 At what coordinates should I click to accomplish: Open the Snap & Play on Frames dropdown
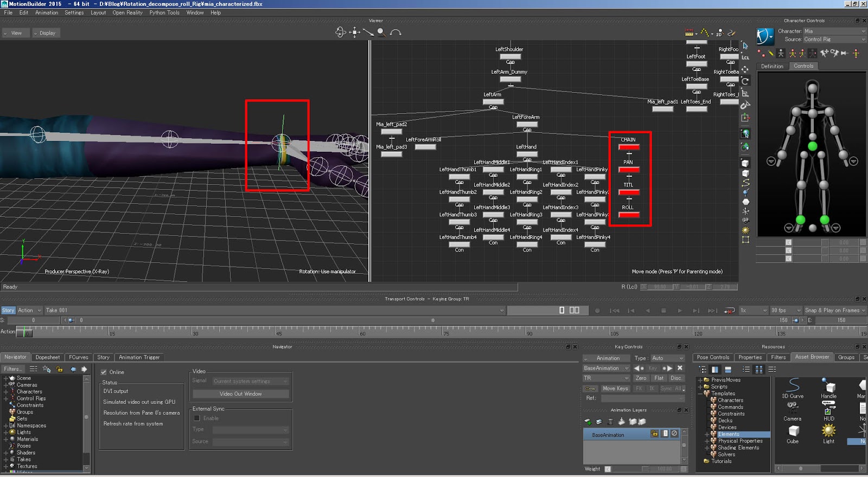tap(835, 311)
